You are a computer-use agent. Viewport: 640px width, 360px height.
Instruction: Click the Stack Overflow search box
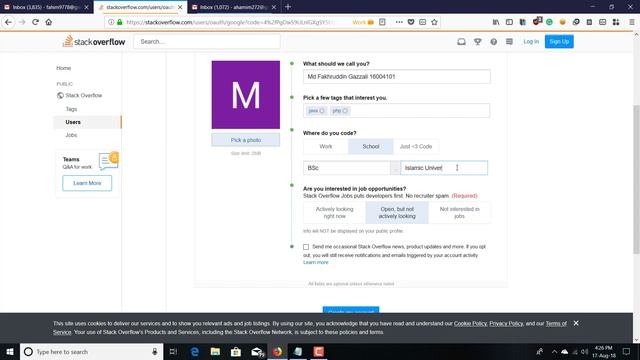point(207,42)
